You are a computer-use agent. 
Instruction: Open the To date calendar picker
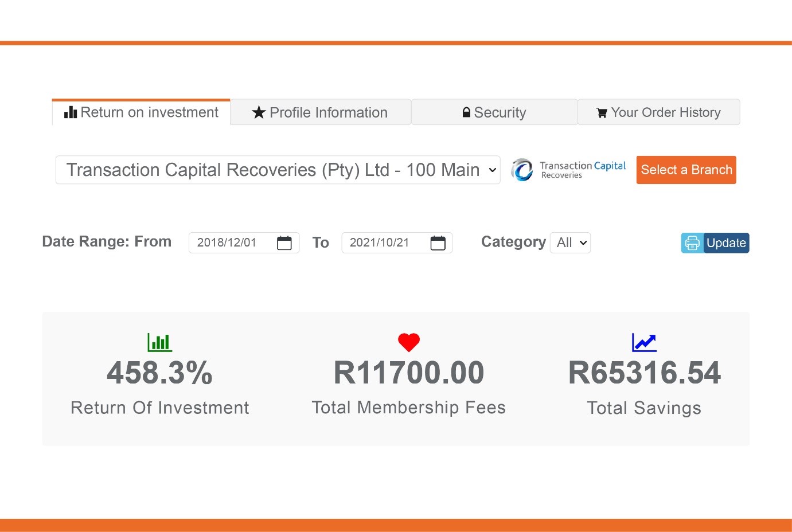(x=438, y=243)
